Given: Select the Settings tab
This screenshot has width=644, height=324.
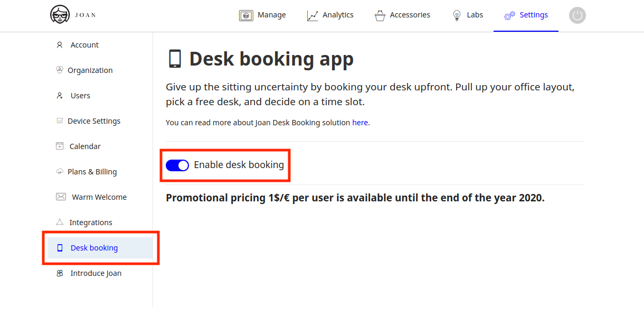Looking at the screenshot, I should 526,15.
